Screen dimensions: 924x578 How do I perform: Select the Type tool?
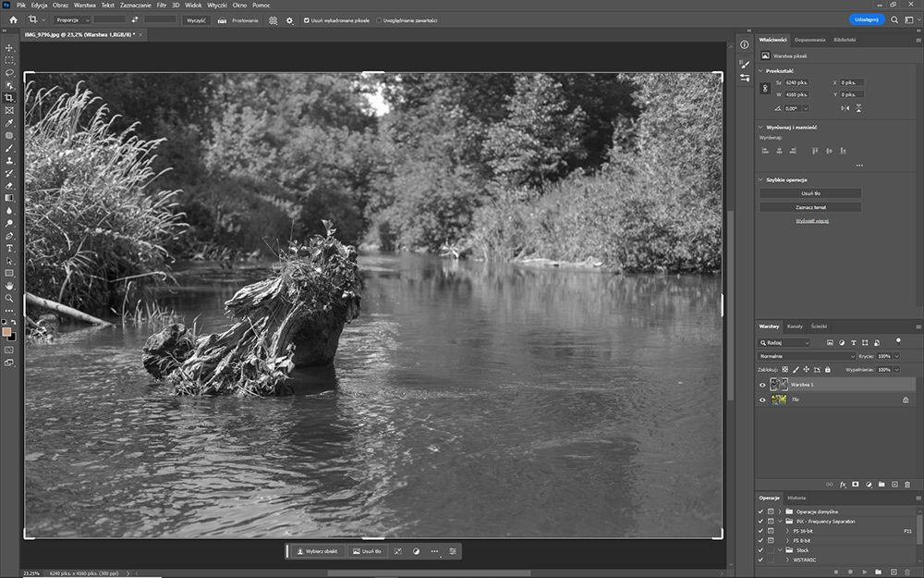(x=9, y=248)
